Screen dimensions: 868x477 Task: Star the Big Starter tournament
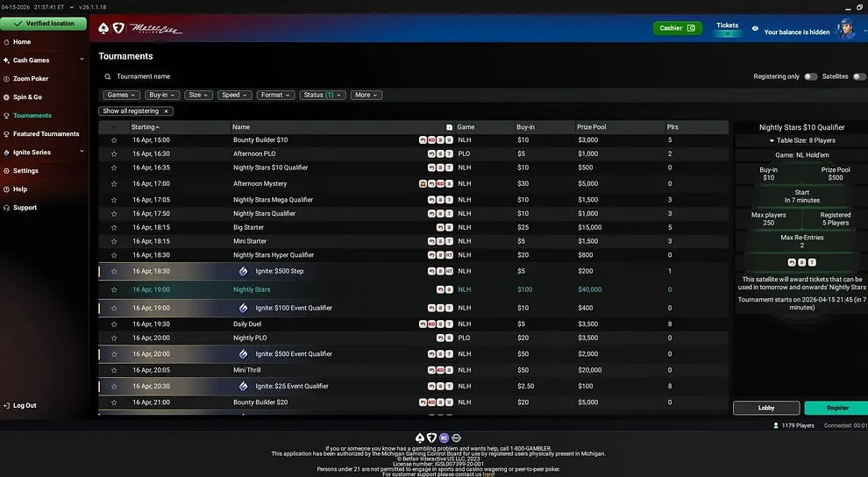pos(114,227)
